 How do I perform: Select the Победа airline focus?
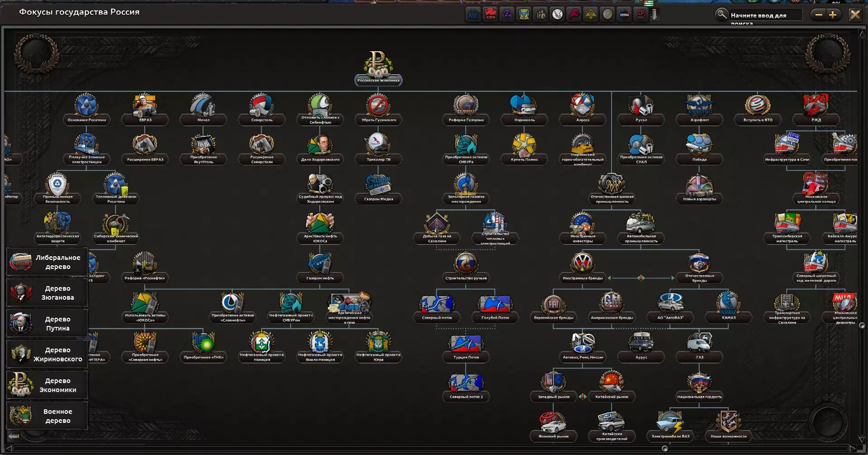coord(699,148)
